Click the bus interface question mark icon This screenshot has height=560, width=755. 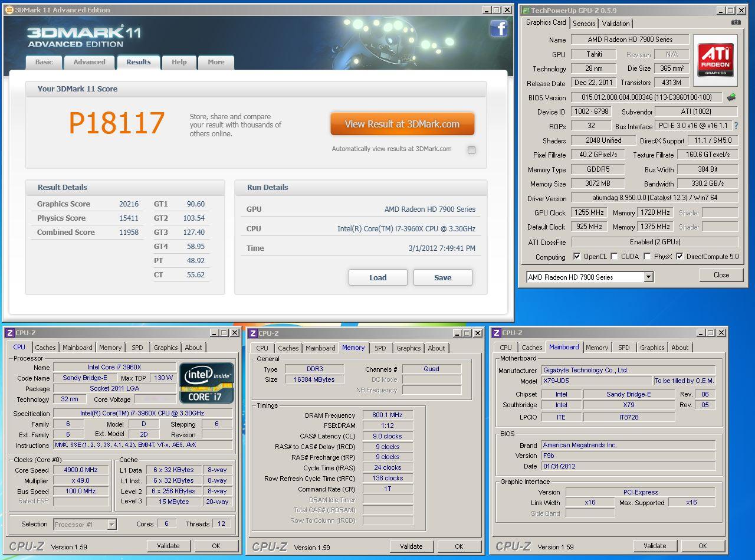click(736, 126)
